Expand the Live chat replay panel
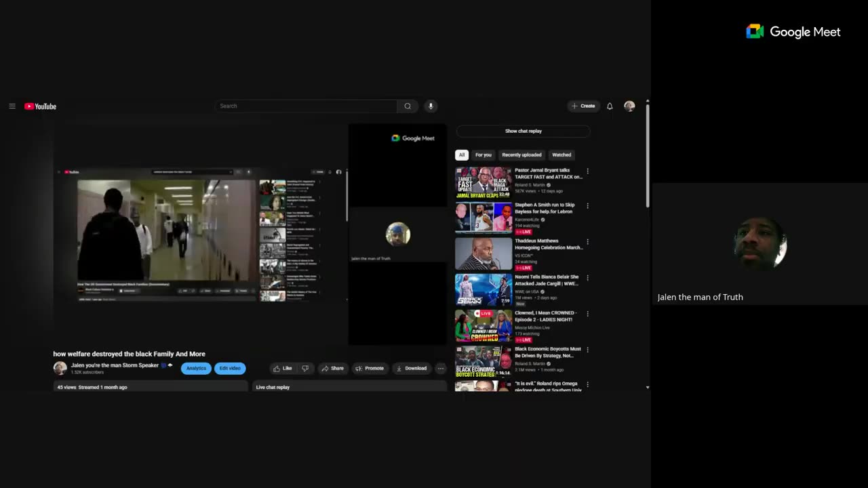 tap(350, 386)
